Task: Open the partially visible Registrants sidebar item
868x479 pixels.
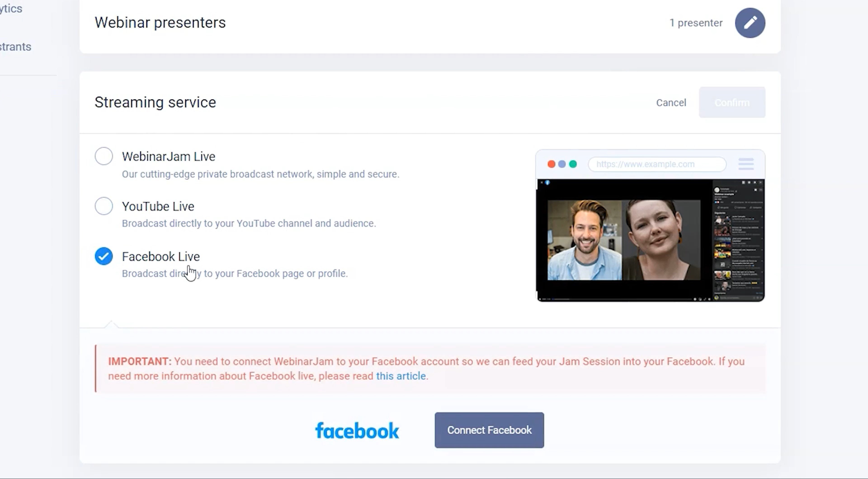Action: pos(16,47)
